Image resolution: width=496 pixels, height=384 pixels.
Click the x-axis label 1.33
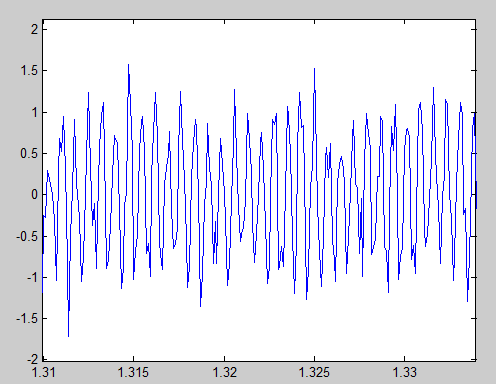pyautogui.click(x=405, y=372)
